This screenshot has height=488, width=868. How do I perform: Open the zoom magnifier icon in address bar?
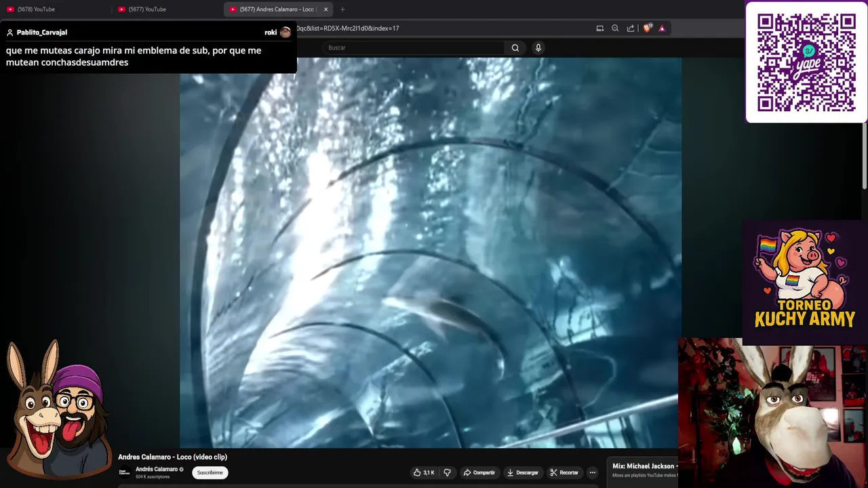coord(615,28)
